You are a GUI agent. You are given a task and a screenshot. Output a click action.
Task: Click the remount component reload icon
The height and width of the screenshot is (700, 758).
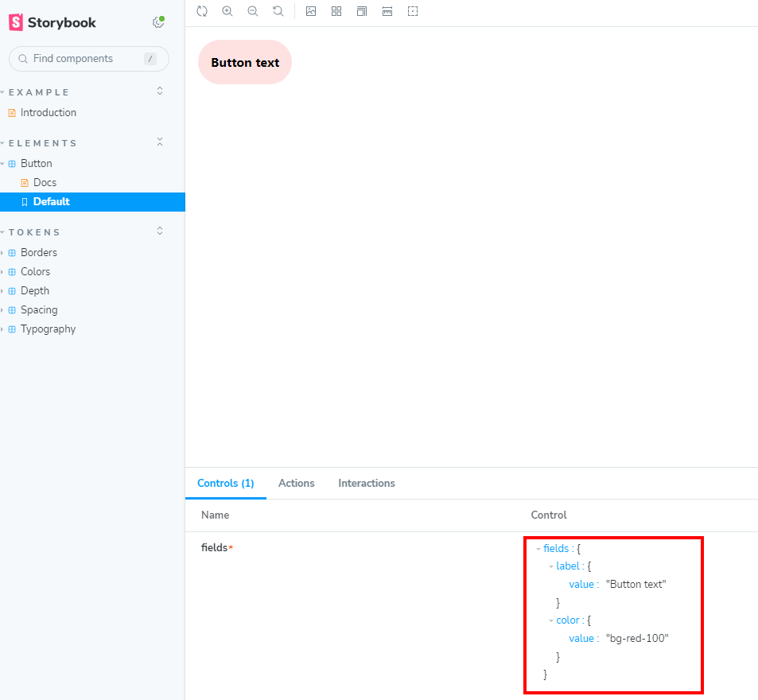pyautogui.click(x=202, y=11)
